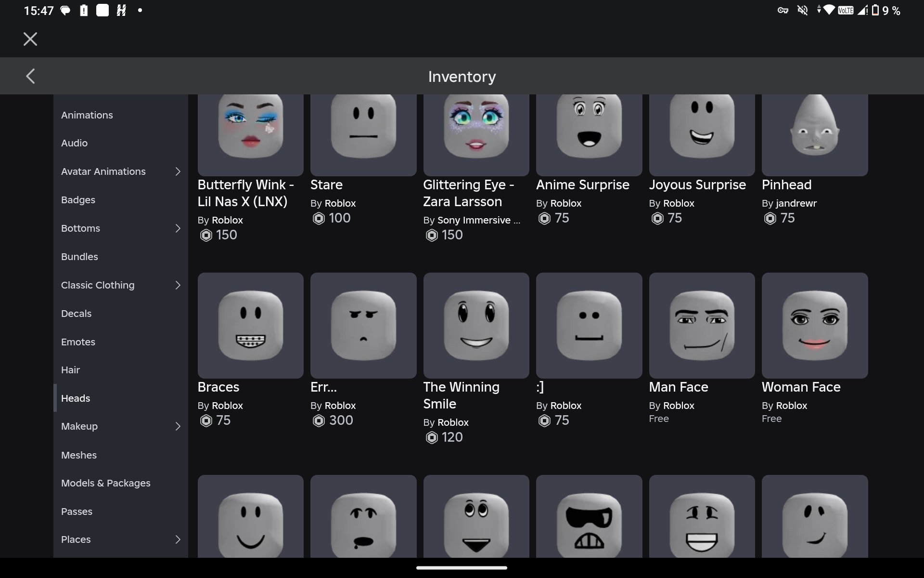Viewport: 924px width, 578px height.
Task: Open the :] head thumbnail
Action: (589, 326)
